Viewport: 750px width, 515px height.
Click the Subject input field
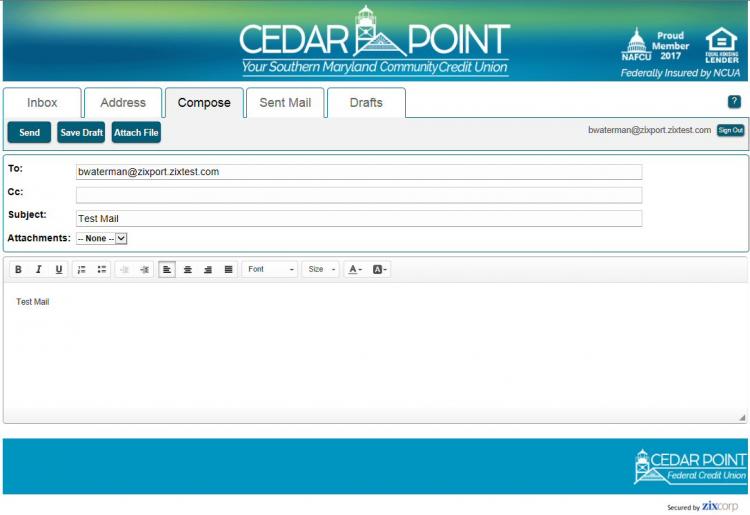click(359, 219)
